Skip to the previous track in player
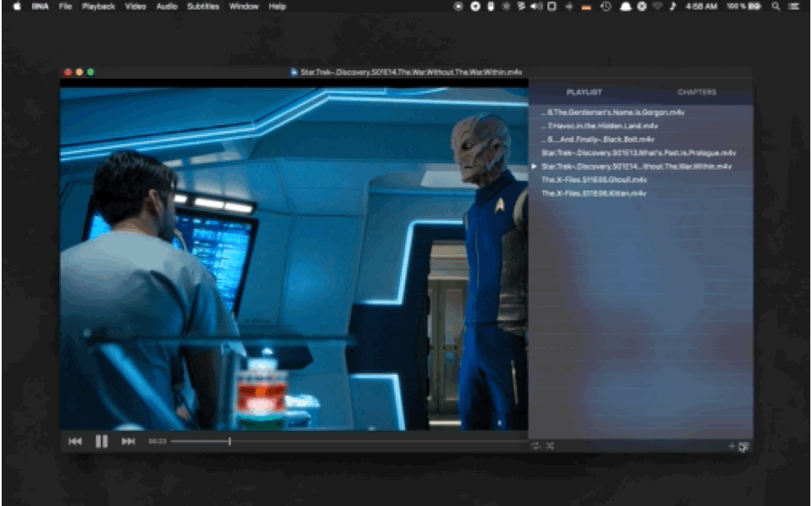812x506 pixels. coord(75,441)
